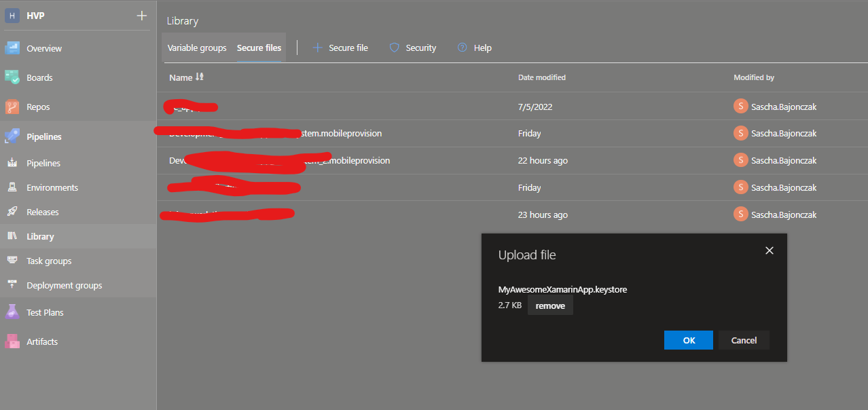Switch to the Variable groups tab
This screenshot has width=868, height=410.
(x=197, y=48)
